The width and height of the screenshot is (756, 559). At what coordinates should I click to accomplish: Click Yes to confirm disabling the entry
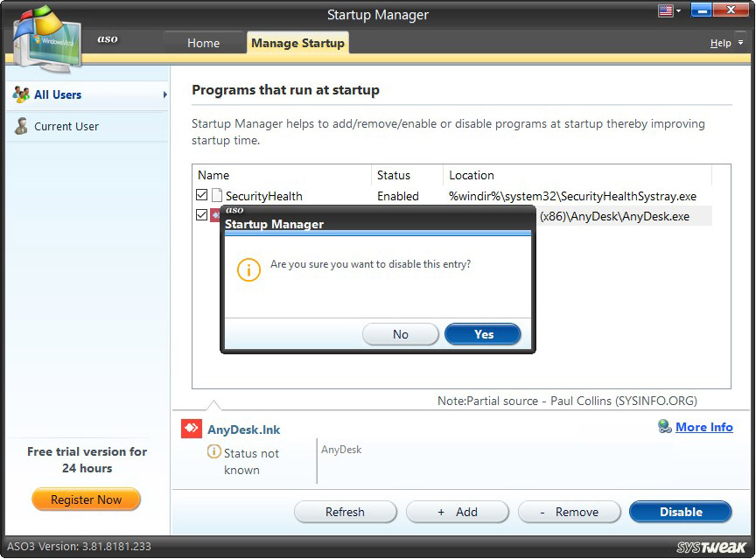(x=482, y=334)
